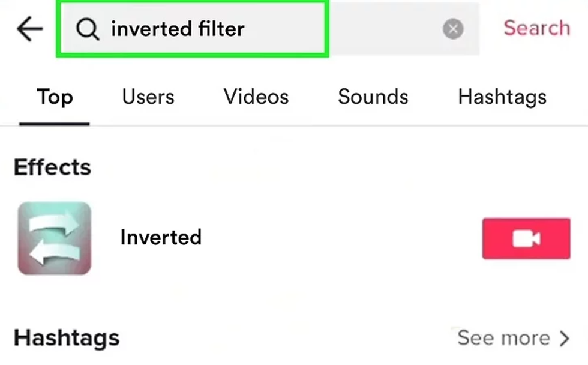This screenshot has width=588, height=365.
Task: Switch to the Hashtags tab
Action: coord(502,97)
